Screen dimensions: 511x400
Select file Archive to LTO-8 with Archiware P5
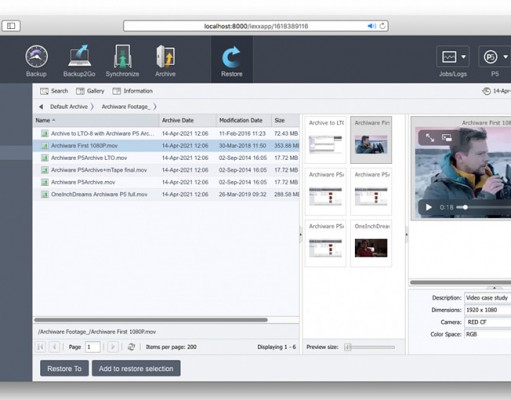[x=166, y=134]
